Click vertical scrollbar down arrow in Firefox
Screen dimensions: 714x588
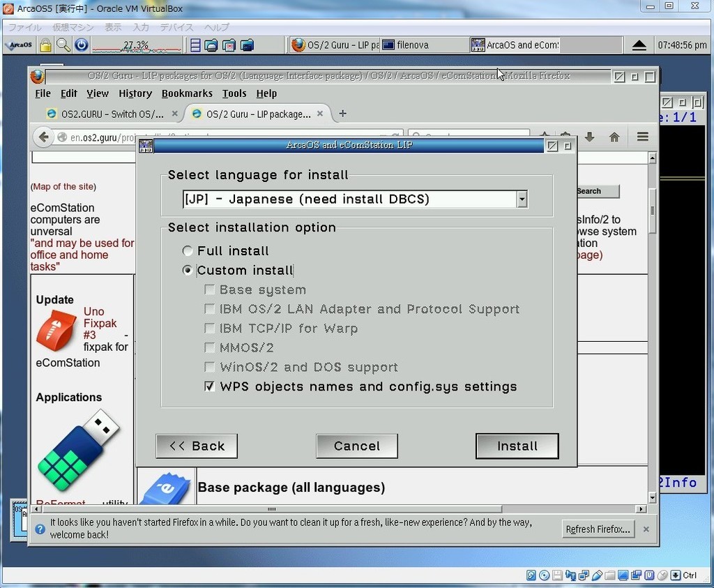652,498
